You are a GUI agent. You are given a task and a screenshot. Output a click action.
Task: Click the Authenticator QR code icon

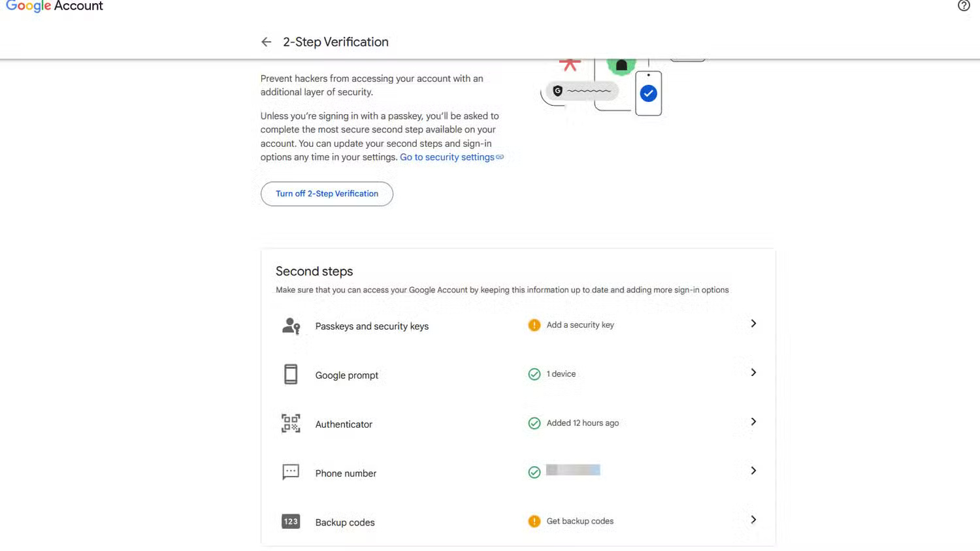(x=291, y=423)
